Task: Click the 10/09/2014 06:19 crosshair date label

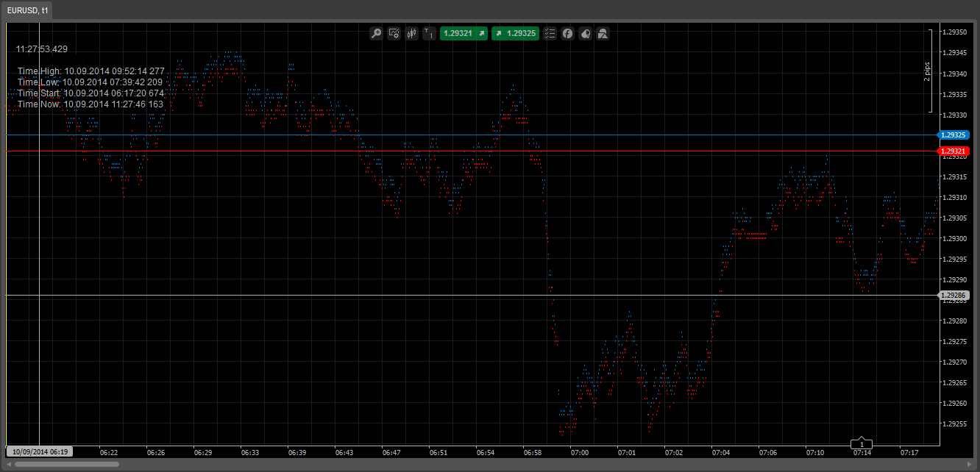Action: 40,451
